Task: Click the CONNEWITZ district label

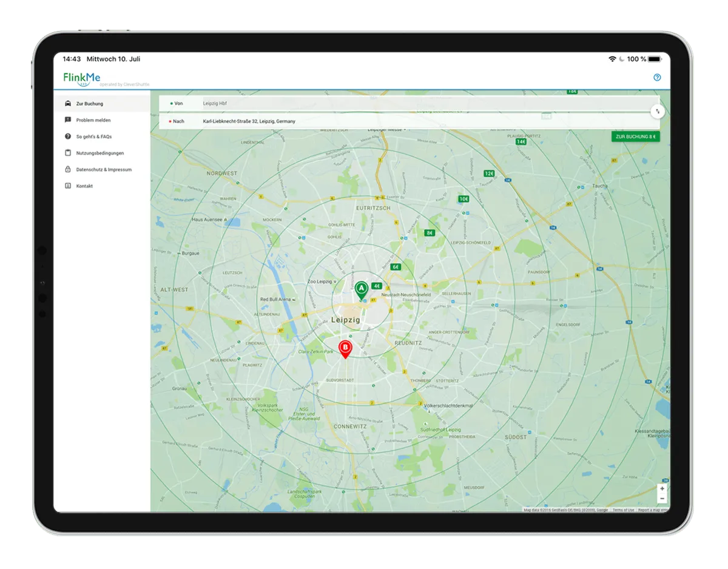Action: coord(350,427)
